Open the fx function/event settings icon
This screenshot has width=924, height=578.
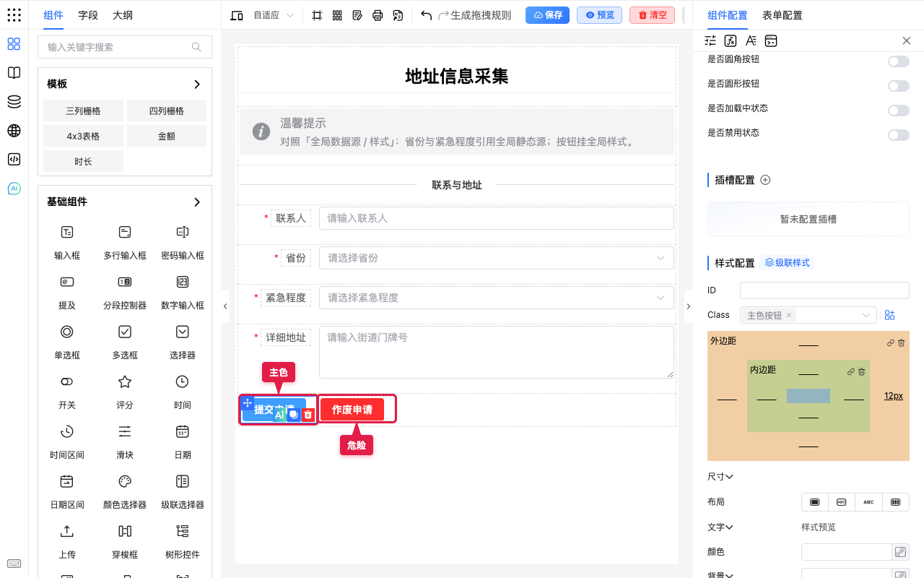pos(731,40)
